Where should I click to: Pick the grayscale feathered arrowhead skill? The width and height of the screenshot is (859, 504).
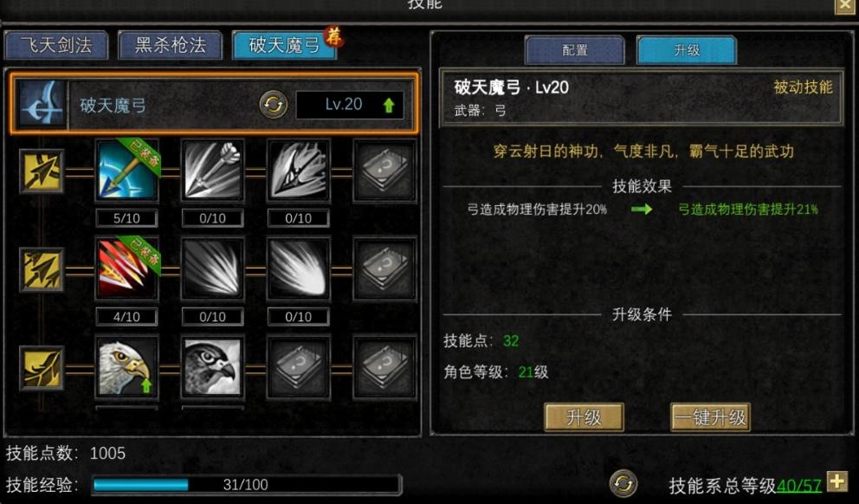pos(299,171)
